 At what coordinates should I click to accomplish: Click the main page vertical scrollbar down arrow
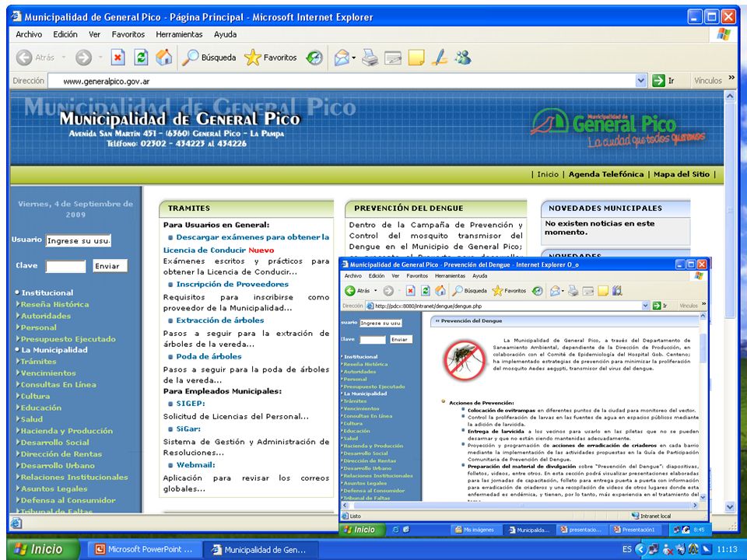pyautogui.click(x=729, y=507)
